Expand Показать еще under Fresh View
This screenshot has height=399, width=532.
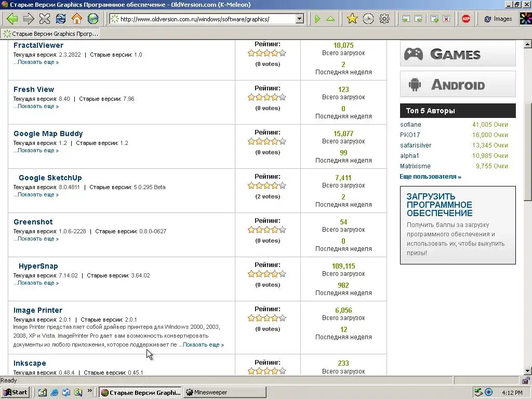pos(36,106)
